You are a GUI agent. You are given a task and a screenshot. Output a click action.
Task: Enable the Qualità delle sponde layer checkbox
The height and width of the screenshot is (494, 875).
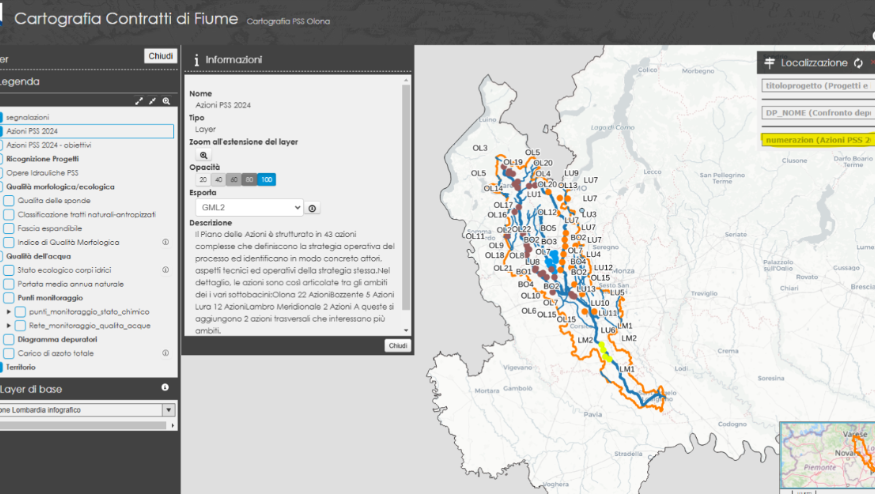coord(9,200)
